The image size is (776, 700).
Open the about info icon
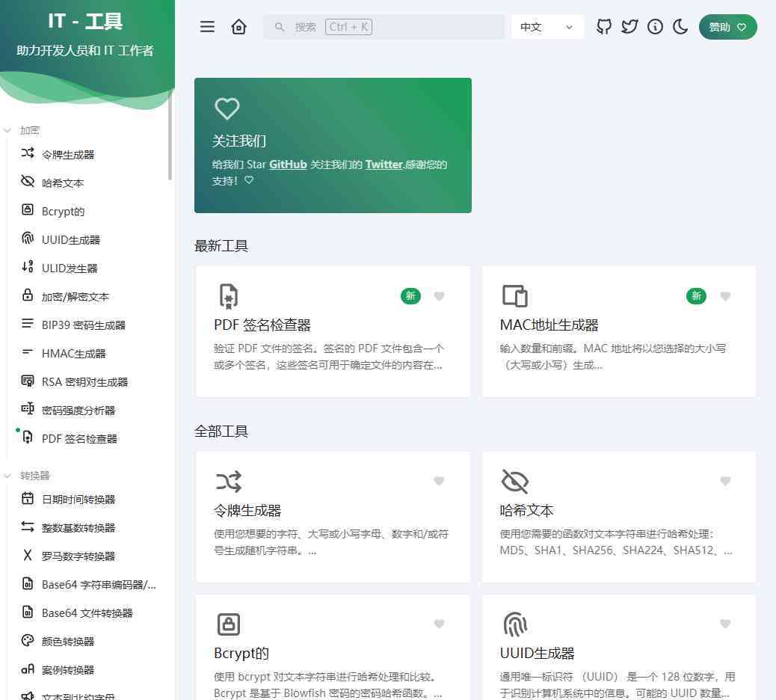[x=655, y=27]
